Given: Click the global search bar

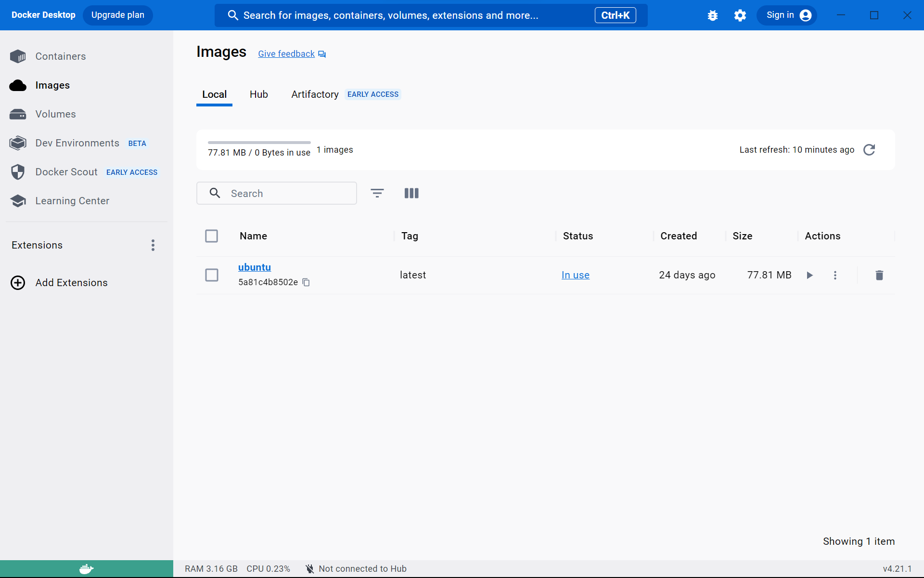Looking at the screenshot, I should coord(431,15).
